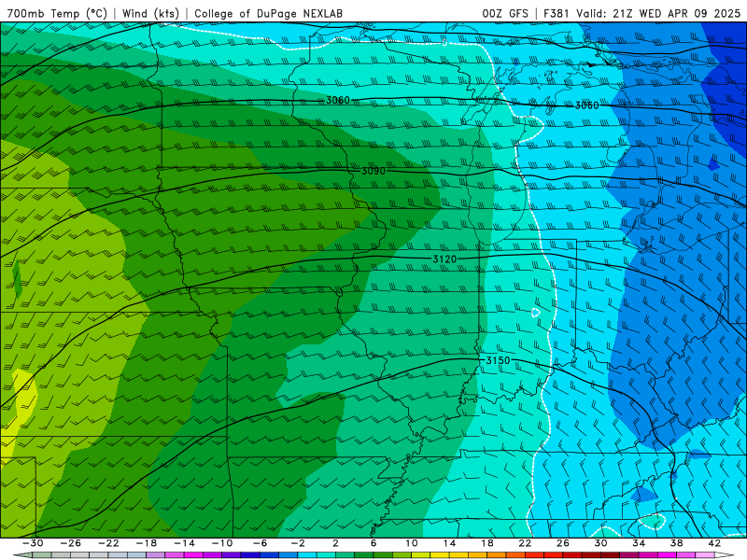Viewport: 747px width, 560px height.
Task: Click 'College of DuPage NEXLAB' header text
Action: pyautogui.click(x=268, y=13)
